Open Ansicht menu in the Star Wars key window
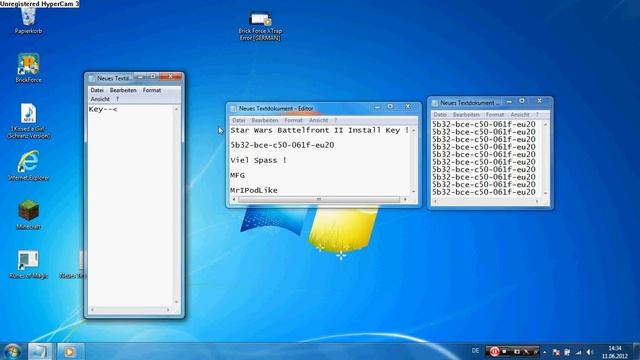The height and width of the screenshot is (360, 640). (x=318, y=120)
